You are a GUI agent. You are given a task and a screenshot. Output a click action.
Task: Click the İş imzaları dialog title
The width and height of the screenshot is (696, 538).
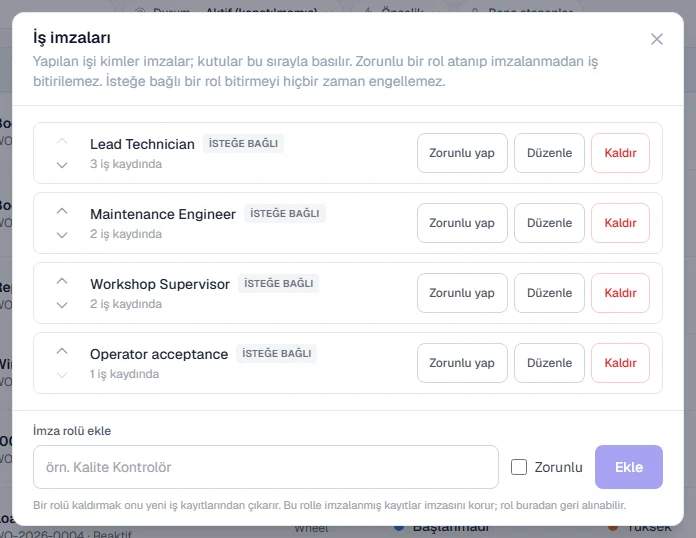click(72, 38)
